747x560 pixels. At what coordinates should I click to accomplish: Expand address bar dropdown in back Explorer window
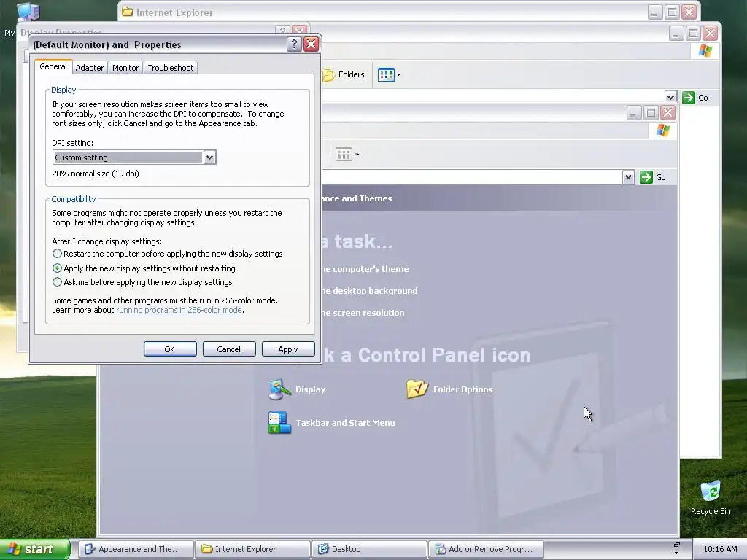(671, 98)
